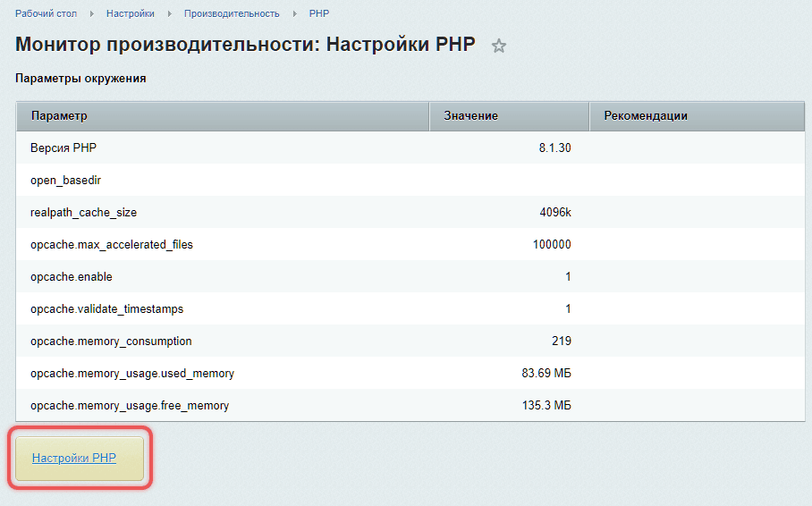The height and width of the screenshot is (506, 812).
Task: Click the arrow after Настройки breadcrumb
Action: 169,14
